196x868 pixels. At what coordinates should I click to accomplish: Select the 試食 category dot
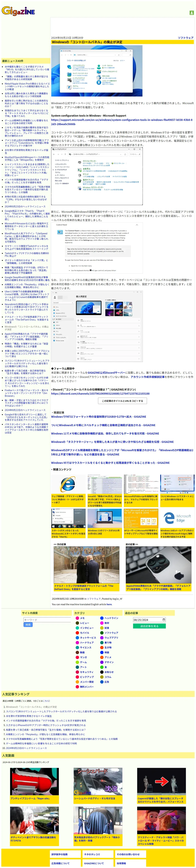[102, 628]
